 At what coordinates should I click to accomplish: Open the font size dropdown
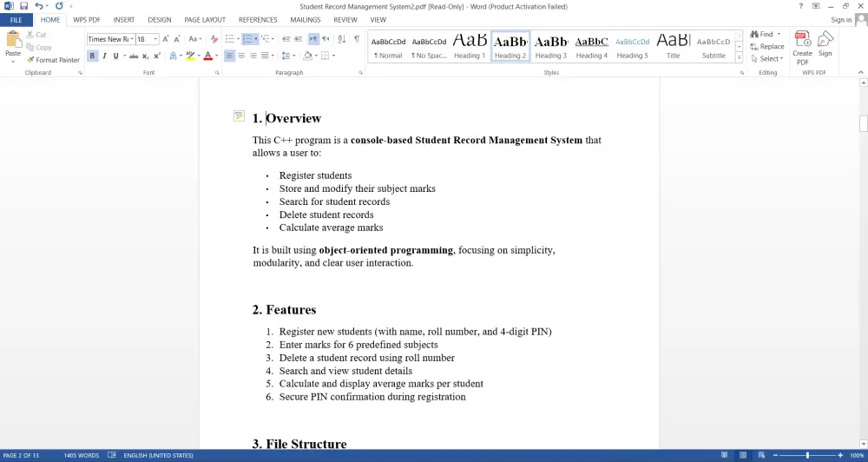click(x=155, y=39)
